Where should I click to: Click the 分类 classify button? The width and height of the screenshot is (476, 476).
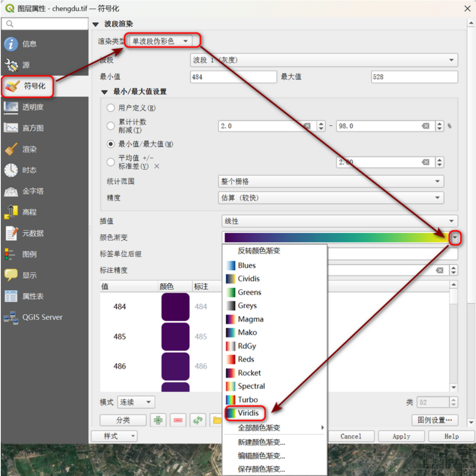(123, 420)
